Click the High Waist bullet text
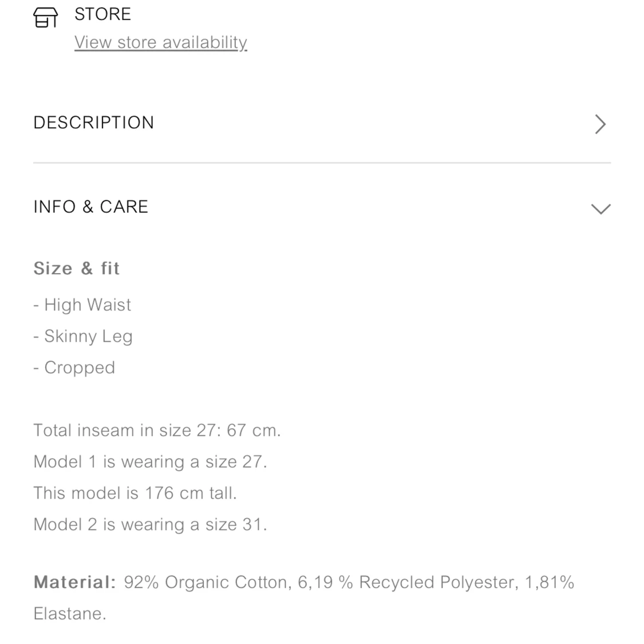The height and width of the screenshot is (644, 644). coord(88,305)
